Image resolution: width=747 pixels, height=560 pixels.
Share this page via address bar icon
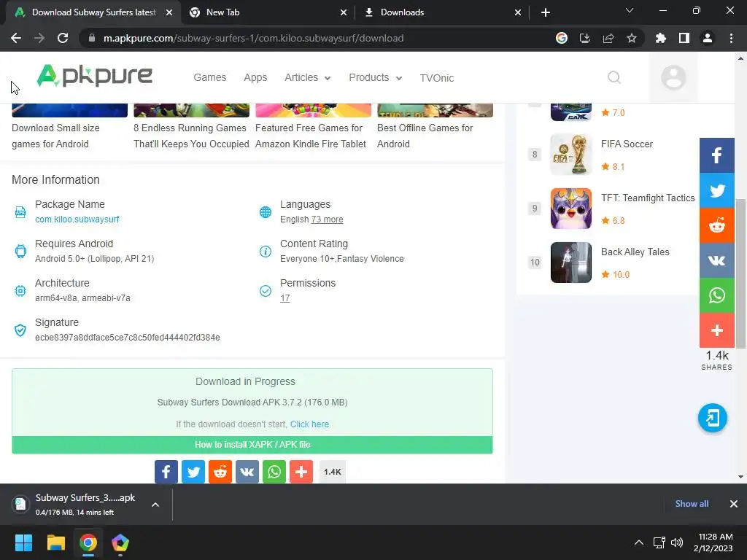click(608, 38)
